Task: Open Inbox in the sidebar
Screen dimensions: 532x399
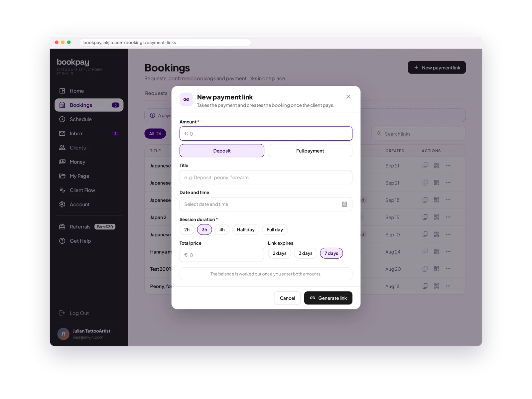Action: [89, 133]
